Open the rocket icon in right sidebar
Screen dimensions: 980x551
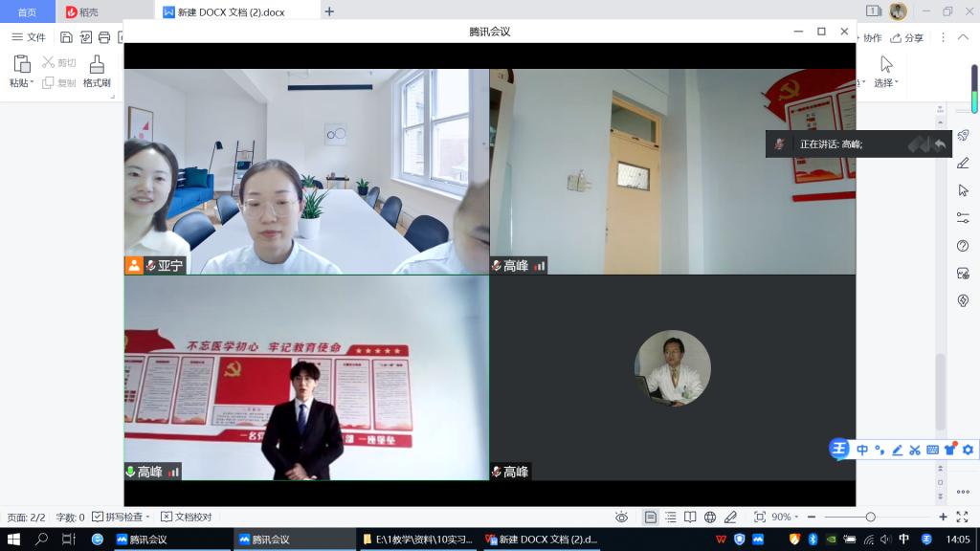pyautogui.click(x=964, y=136)
